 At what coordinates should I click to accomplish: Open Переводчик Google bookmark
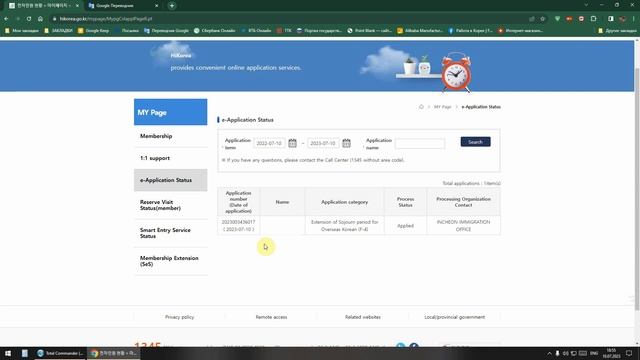click(x=167, y=31)
